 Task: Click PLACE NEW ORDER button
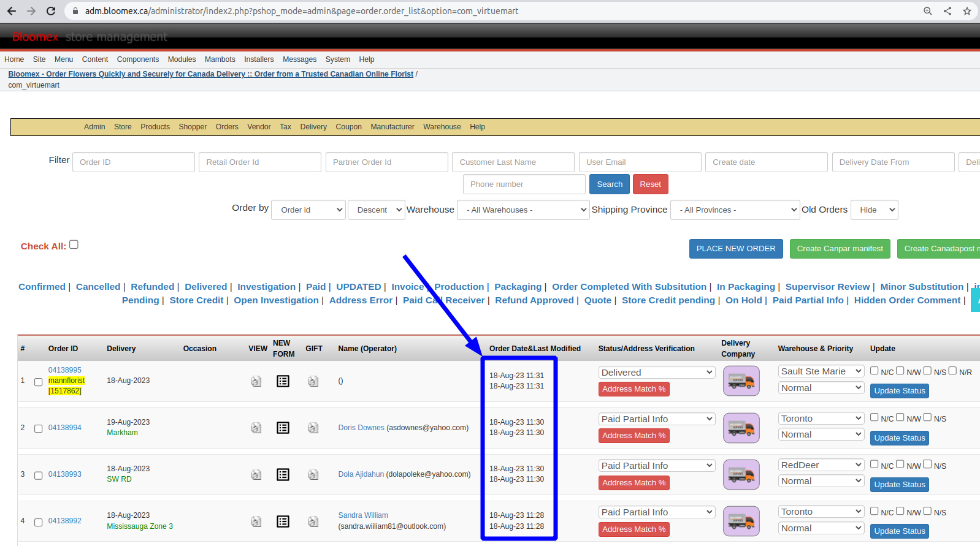point(736,249)
